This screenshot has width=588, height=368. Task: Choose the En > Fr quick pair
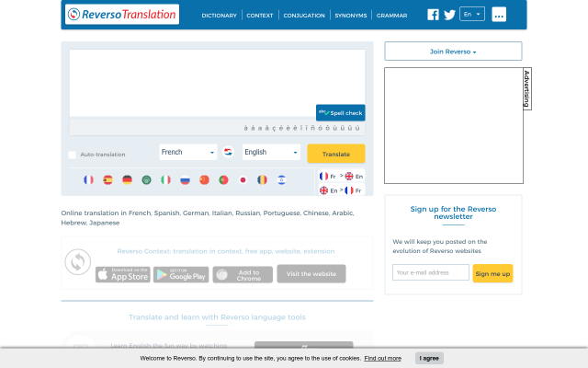(341, 190)
